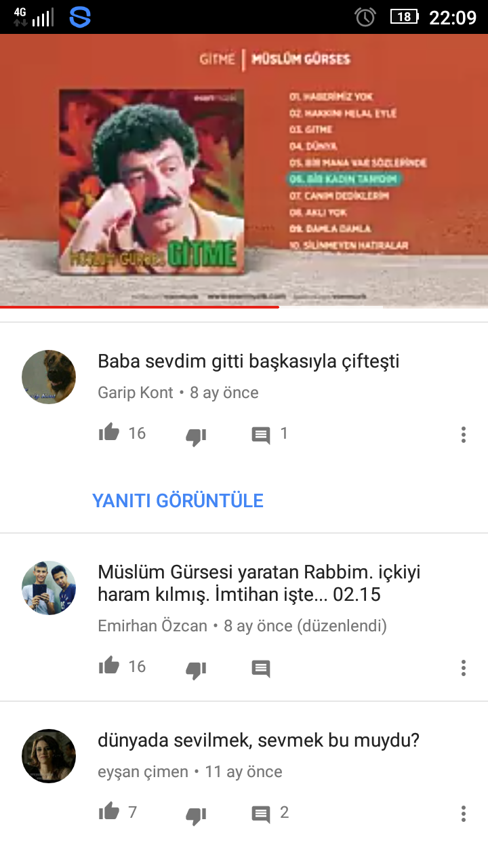Viewport: 488px width, 868px height.
Task: Dislike eyşan çimen's comment
Action: pyautogui.click(x=196, y=816)
